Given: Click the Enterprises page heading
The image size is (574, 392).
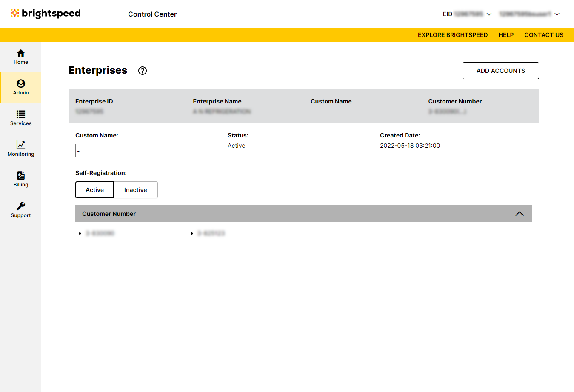Looking at the screenshot, I should click(x=98, y=70).
